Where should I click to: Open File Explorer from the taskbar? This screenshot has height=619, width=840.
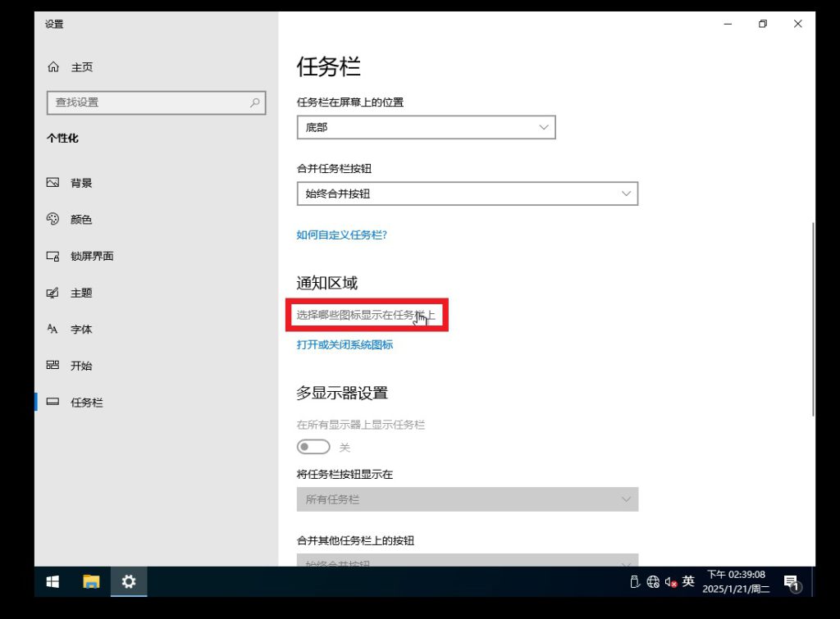tap(91, 581)
